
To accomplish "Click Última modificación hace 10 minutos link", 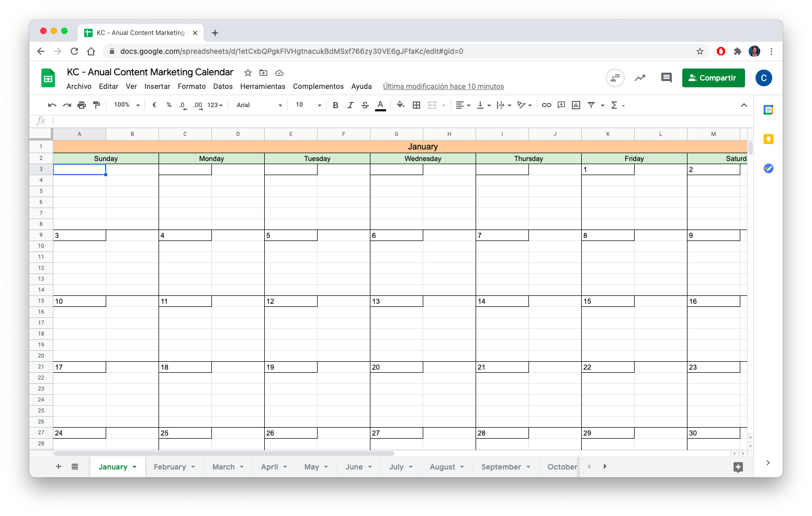I will 443,86.
